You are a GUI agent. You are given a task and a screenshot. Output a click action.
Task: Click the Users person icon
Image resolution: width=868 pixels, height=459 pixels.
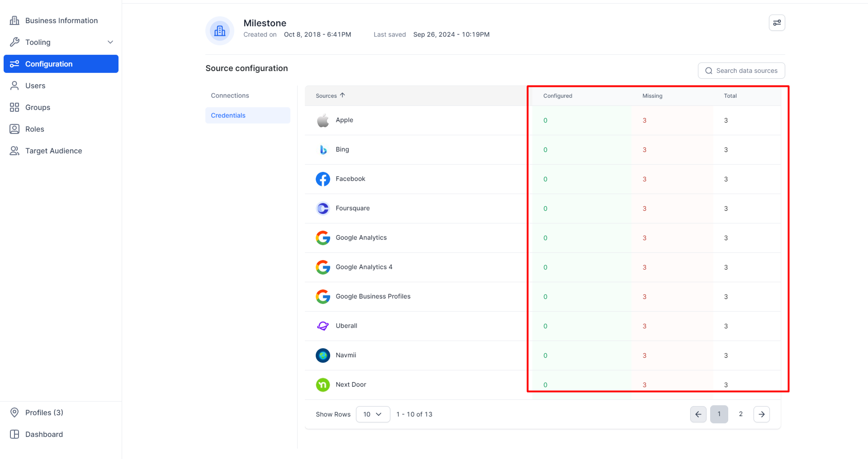coord(14,85)
